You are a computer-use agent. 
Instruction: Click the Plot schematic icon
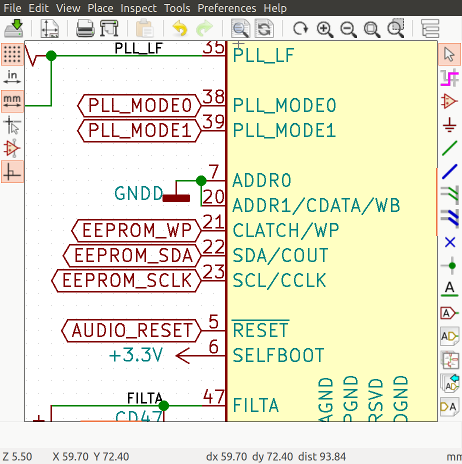(109, 29)
